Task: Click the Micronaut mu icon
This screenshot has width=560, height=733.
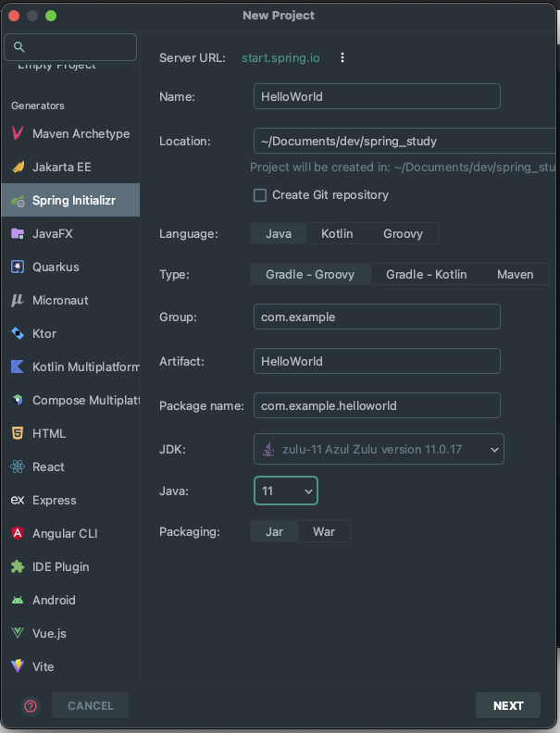Action: click(18, 300)
